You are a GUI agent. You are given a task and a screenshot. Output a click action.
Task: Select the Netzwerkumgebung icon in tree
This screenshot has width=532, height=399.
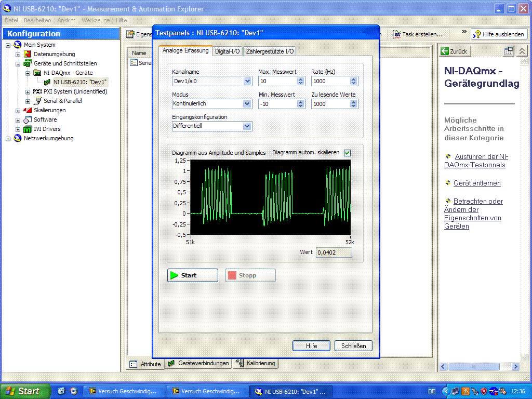tap(18, 138)
